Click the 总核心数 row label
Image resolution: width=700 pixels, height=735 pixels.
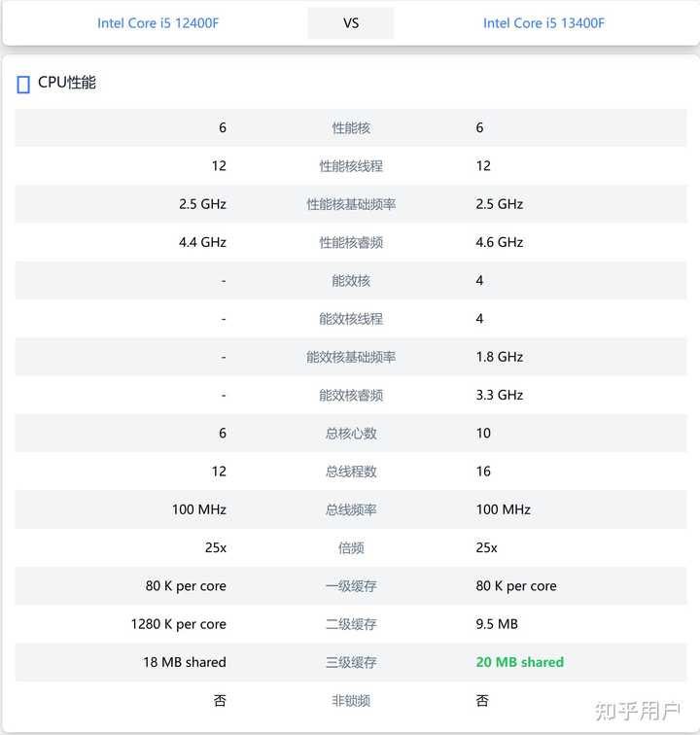[351, 434]
